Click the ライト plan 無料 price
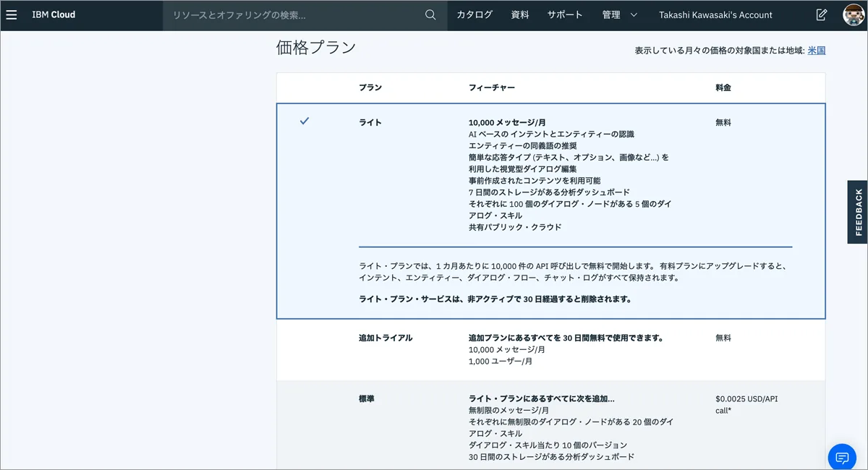Image resolution: width=868 pixels, height=470 pixels. point(723,122)
